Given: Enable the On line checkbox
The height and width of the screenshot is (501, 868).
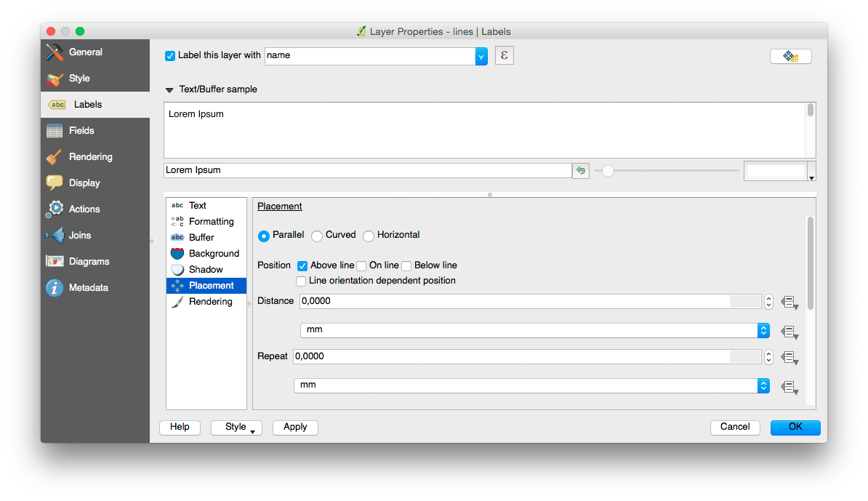Looking at the screenshot, I should [x=361, y=265].
